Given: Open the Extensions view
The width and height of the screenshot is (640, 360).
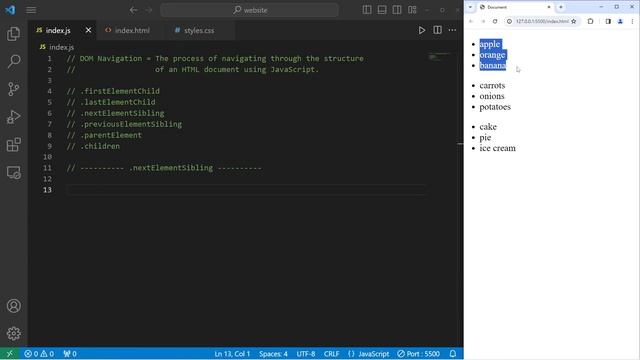Looking at the screenshot, I should point(13,144).
